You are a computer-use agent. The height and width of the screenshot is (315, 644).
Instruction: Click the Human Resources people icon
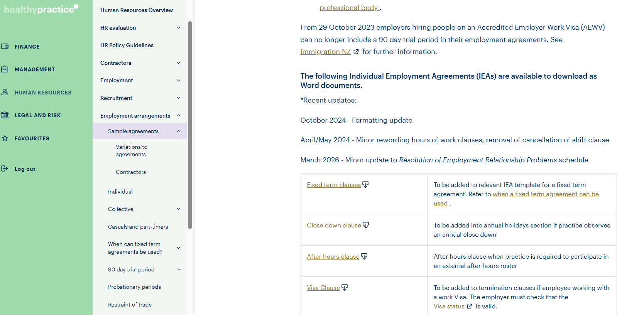click(x=5, y=92)
